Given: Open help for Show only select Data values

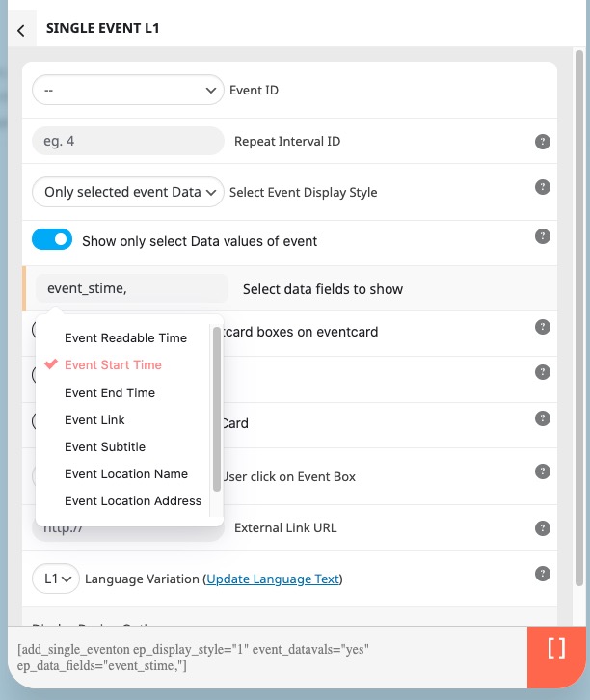Looking at the screenshot, I should point(542,236).
